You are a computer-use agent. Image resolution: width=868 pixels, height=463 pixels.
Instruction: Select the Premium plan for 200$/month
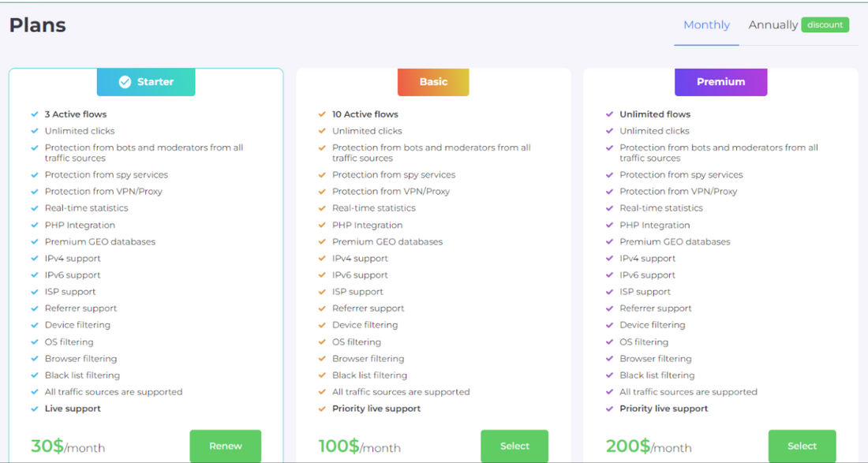(x=802, y=446)
